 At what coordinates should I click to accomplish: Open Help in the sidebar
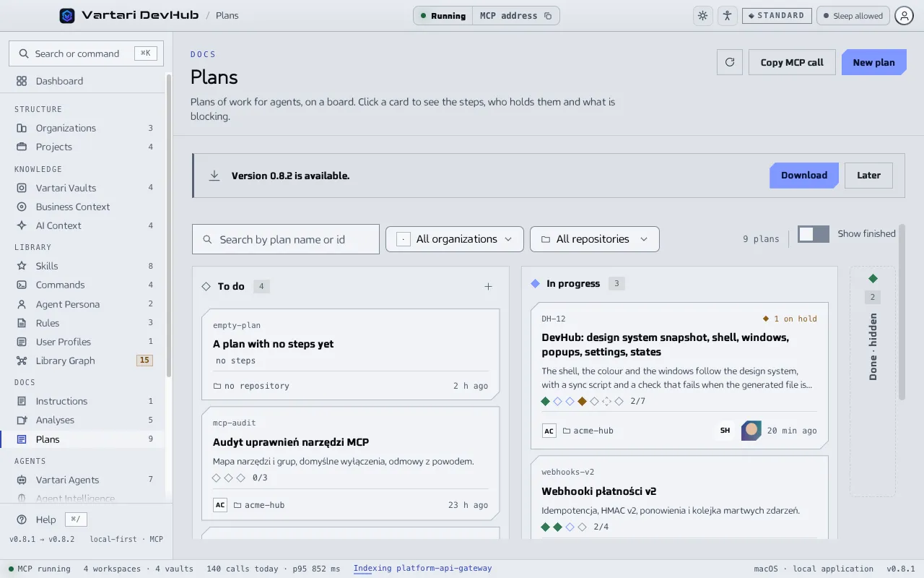45,519
